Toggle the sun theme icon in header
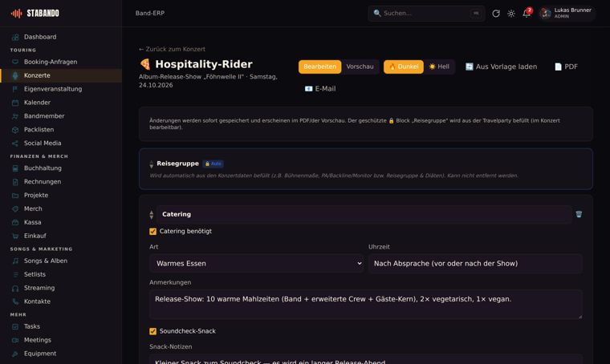 click(511, 13)
